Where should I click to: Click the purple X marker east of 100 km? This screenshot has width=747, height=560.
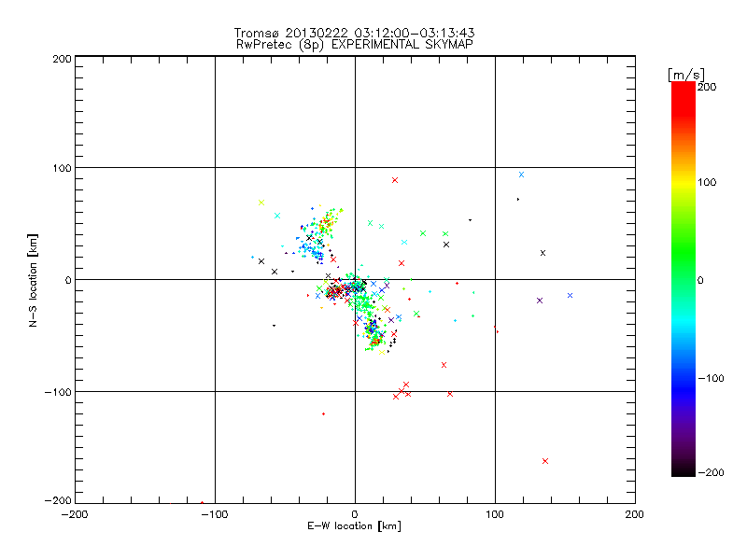click(540, 301)
